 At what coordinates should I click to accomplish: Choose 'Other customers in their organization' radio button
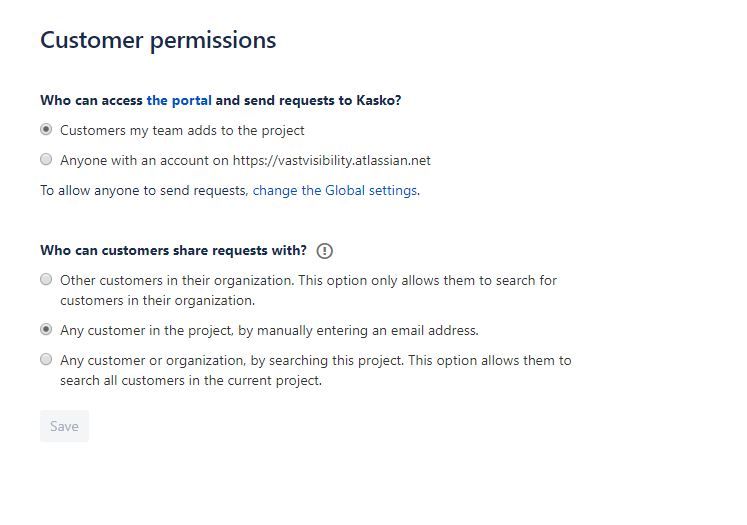46,279
